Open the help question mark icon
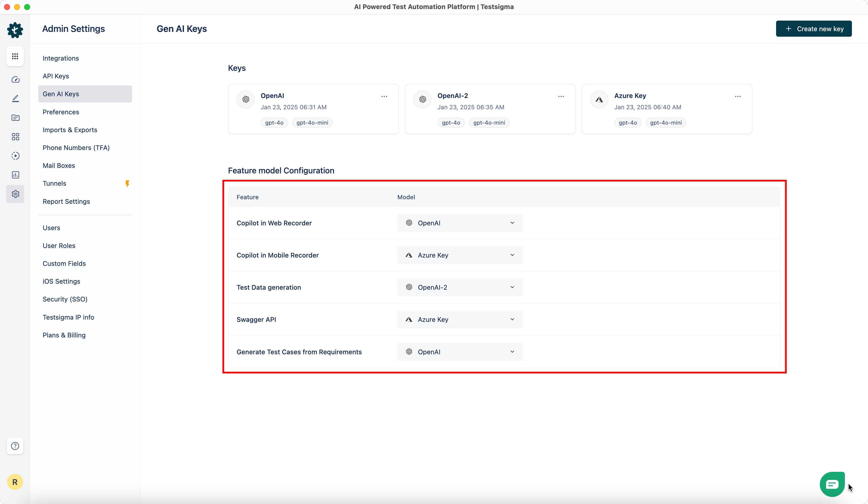 [15, 446]
